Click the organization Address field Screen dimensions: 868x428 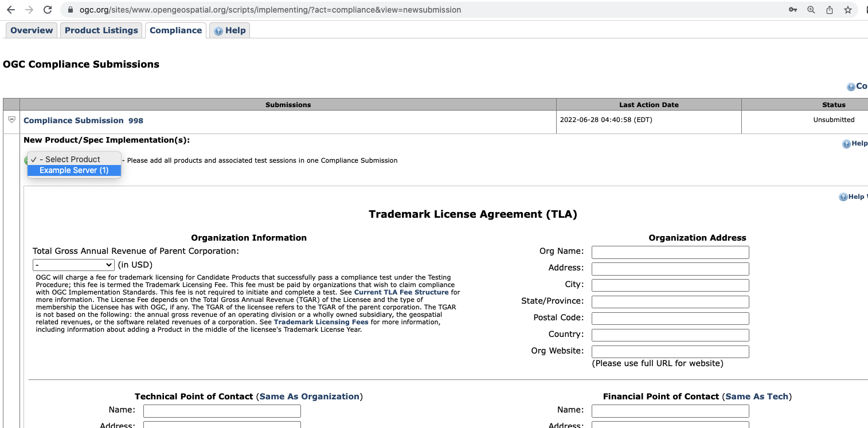(x=670, y=269)
